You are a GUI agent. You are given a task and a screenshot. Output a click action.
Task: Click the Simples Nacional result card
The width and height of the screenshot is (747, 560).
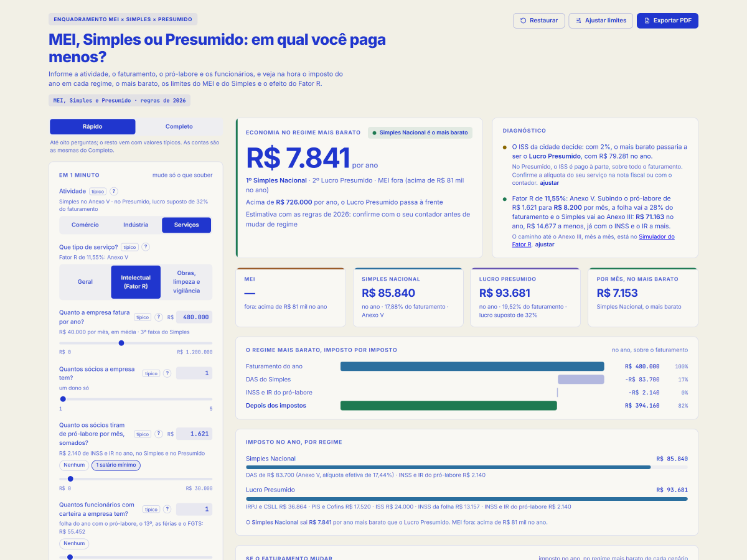click(408, 297)
